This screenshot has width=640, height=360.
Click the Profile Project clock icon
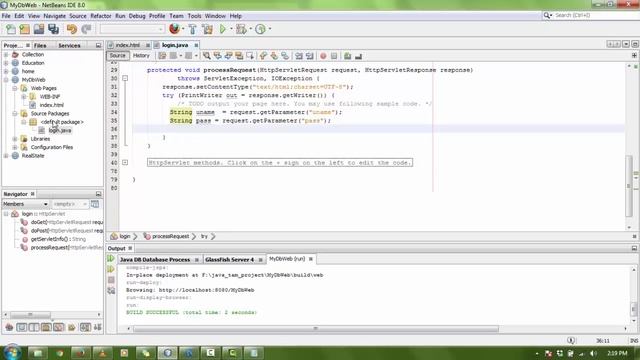pos(260,29)
